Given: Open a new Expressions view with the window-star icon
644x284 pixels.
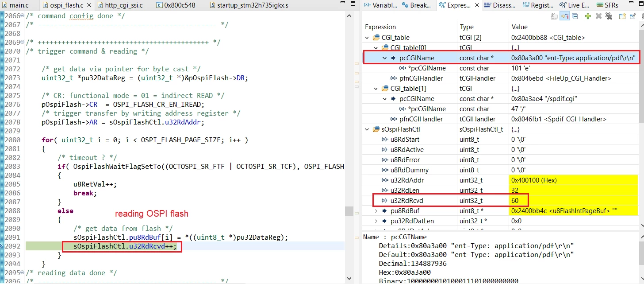Looking at the screenshot, I should pos(622,16).
